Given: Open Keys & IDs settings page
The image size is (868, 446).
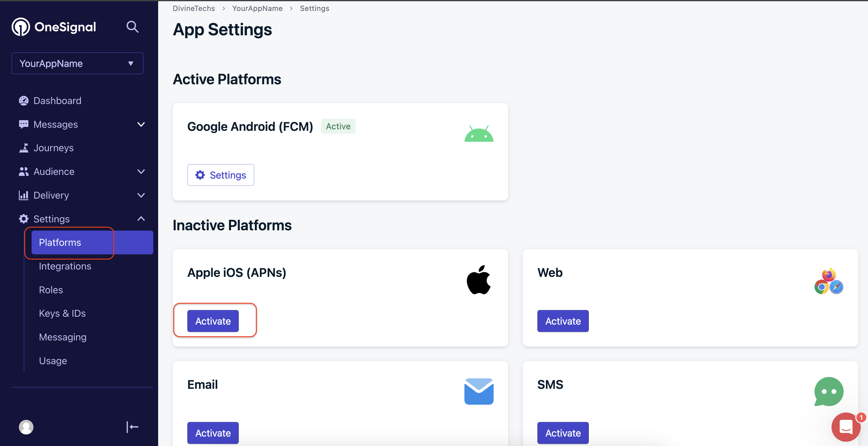Looking at the screenshot, I should [x=62, y=313].
